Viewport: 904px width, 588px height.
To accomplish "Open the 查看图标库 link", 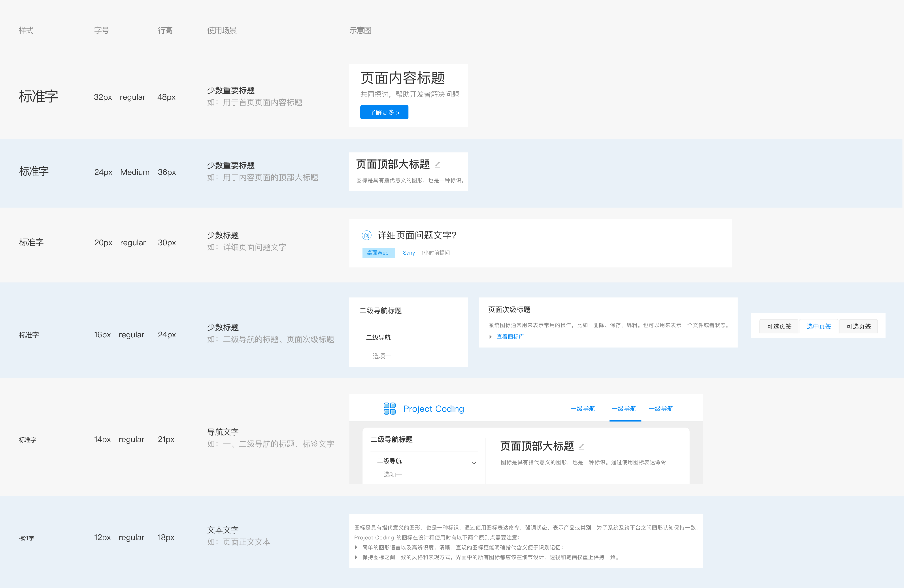I will point(510,337).
